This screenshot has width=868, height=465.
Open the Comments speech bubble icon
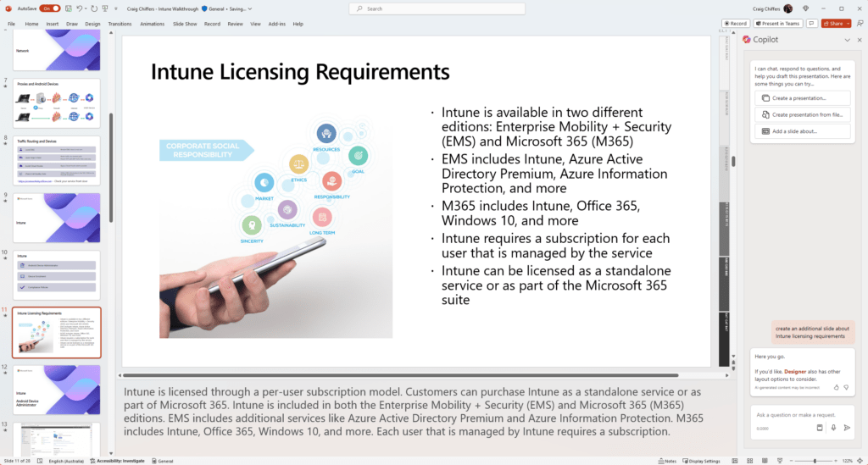(811, 24)
